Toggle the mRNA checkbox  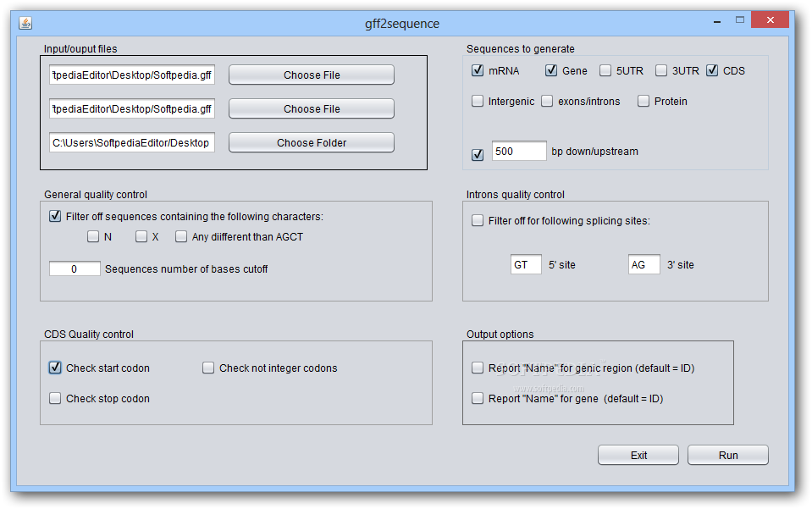478,70
